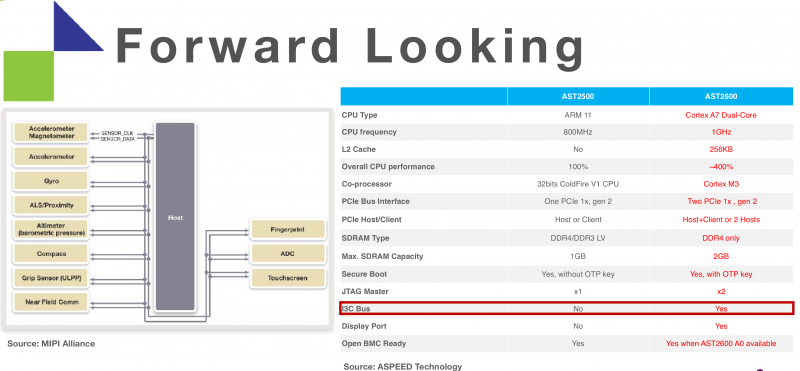Click the "100%" performance cell
800x371 pixels.
click(578, 167)
